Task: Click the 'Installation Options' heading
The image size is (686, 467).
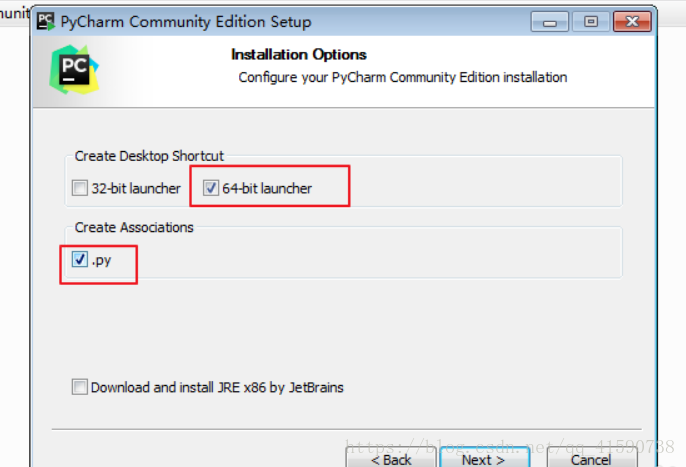Action: pyautogui.click(x=299, y=54)
